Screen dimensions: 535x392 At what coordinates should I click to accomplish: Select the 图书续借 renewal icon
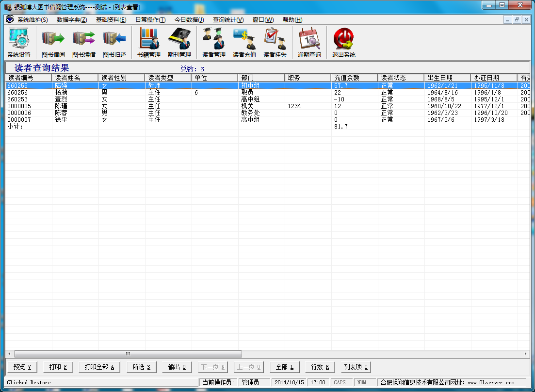point(84,43)
